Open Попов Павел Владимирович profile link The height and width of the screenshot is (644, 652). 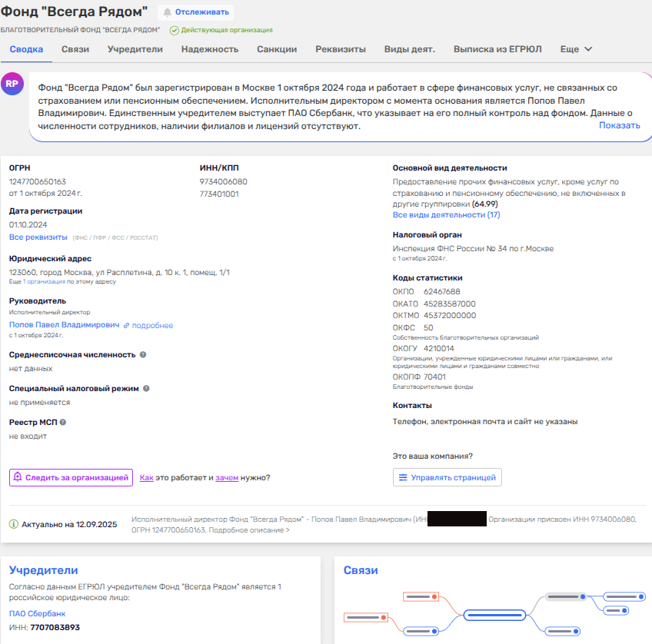64,326
